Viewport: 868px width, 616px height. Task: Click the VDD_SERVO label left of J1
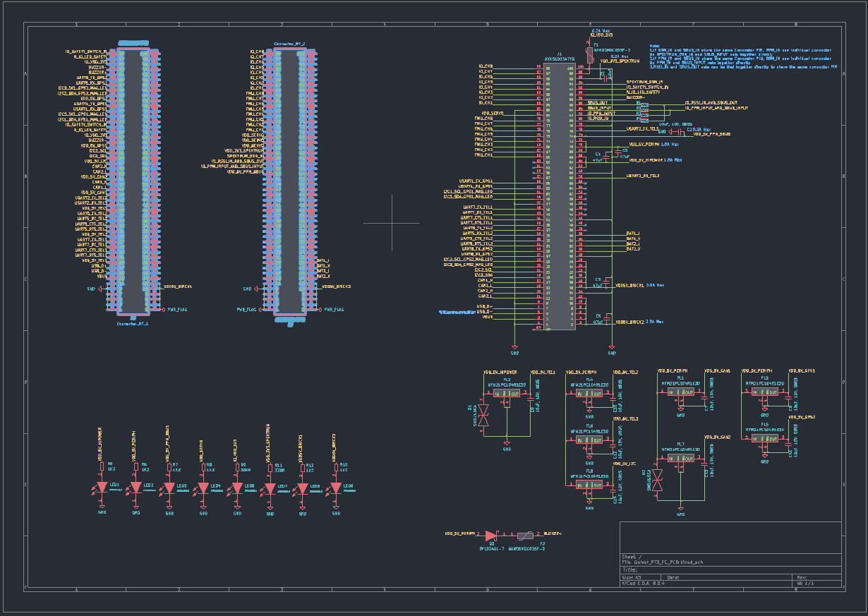(x=492, y=113)
